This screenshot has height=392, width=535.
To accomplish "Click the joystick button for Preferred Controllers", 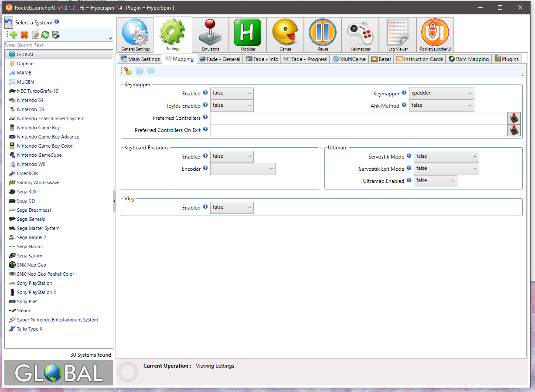I will [515, 118].
